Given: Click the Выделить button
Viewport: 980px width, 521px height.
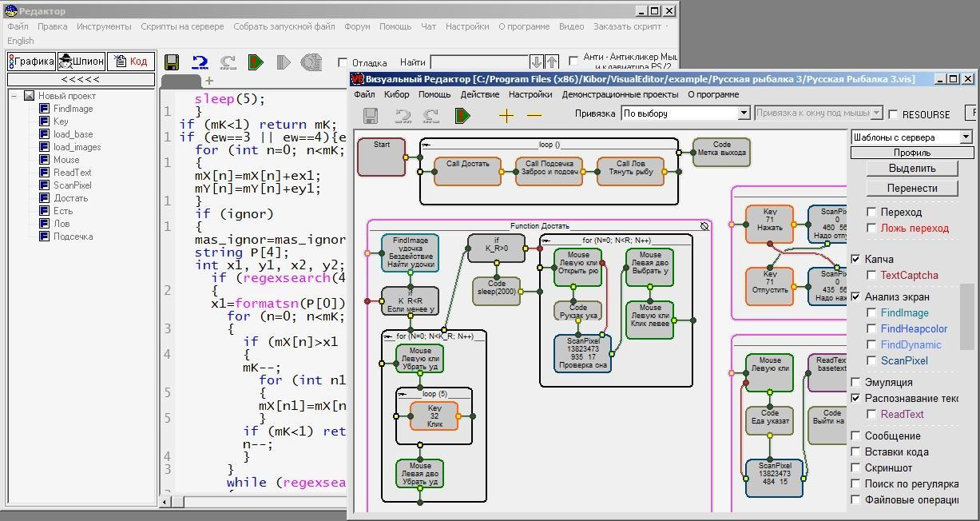Looking at the screenshot, I should click(911, 169).
